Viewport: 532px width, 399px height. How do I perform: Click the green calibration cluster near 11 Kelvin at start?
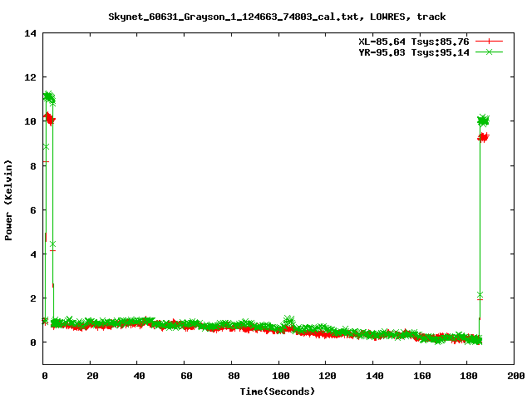49,98
